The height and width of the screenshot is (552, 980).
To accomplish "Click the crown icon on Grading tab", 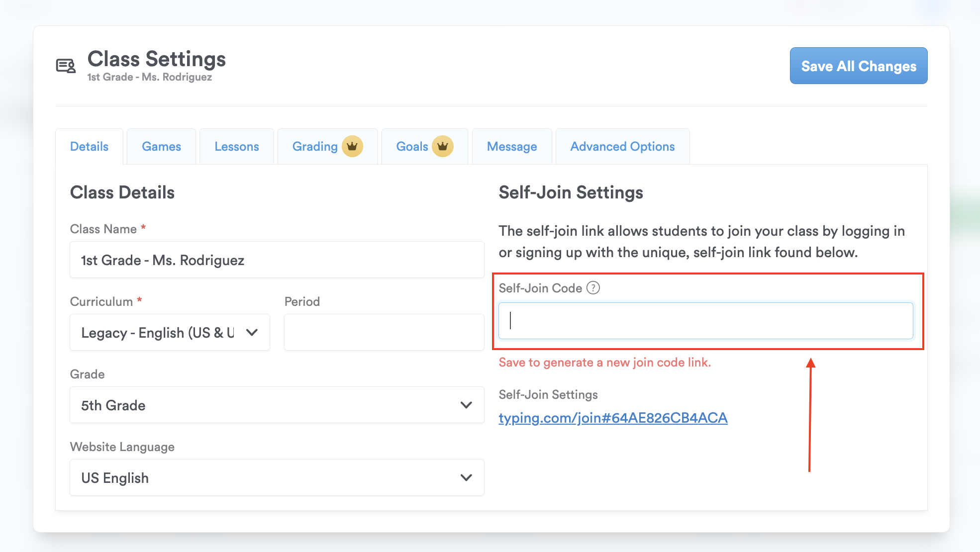I will pyautogui.click(x=352, y=147).
